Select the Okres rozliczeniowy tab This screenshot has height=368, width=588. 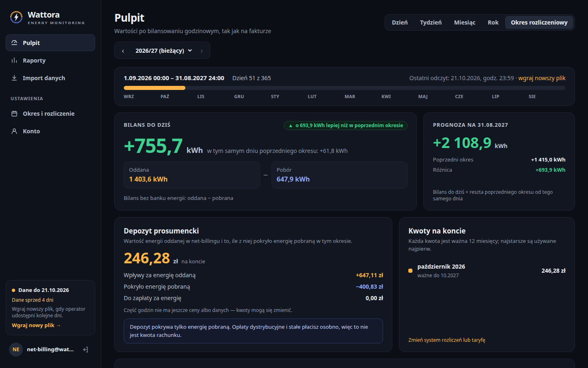[x=539, y=22]
